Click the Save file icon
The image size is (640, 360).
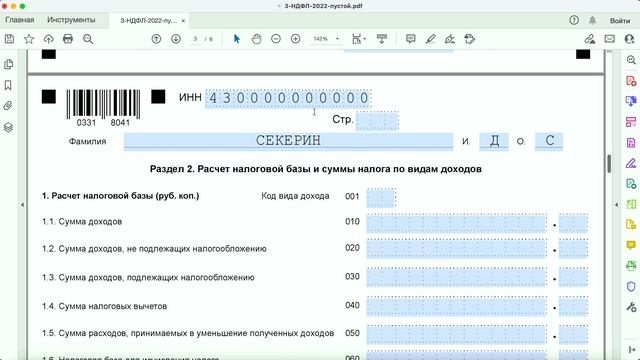coord(9,39)
